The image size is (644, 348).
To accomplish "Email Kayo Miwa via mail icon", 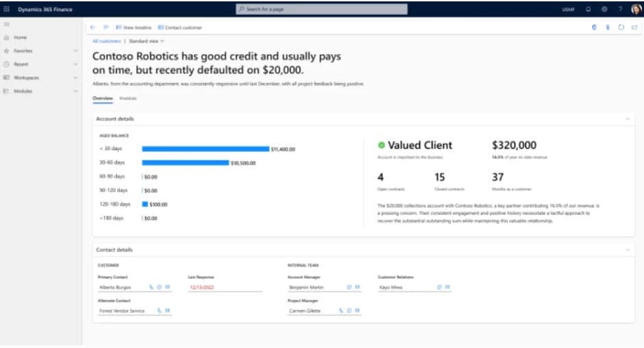I will pyautogui.click(x=447, y=287).
